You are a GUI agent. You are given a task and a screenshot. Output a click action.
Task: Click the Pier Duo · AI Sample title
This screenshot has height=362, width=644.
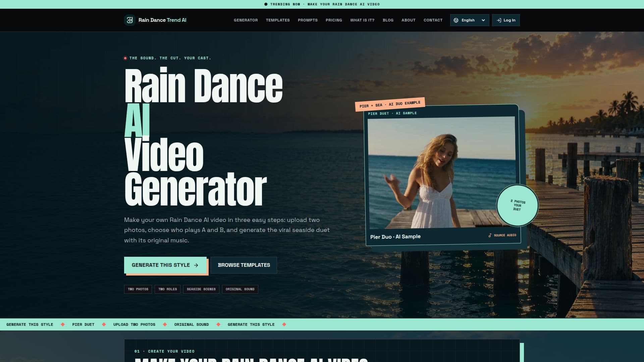click(x=395, y=237)
